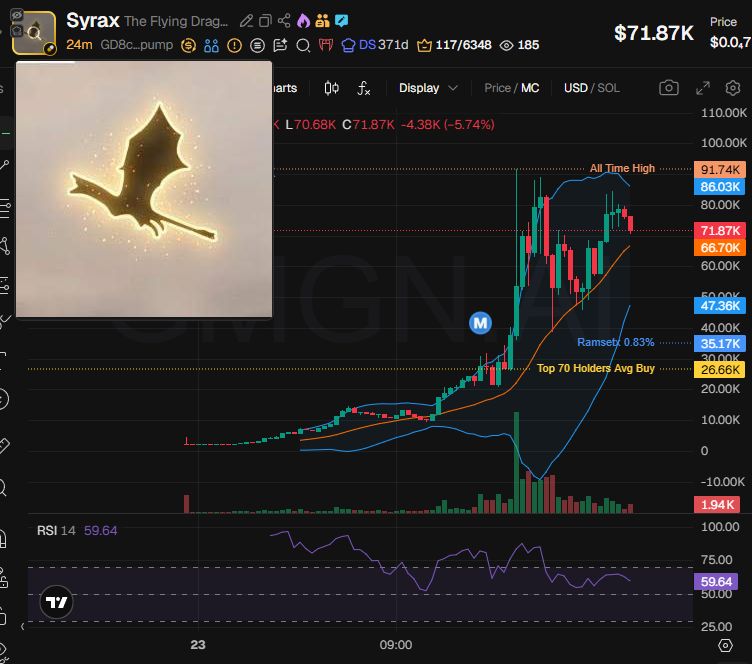Take a chart snapshot with camera icon

tap(669, 88)
